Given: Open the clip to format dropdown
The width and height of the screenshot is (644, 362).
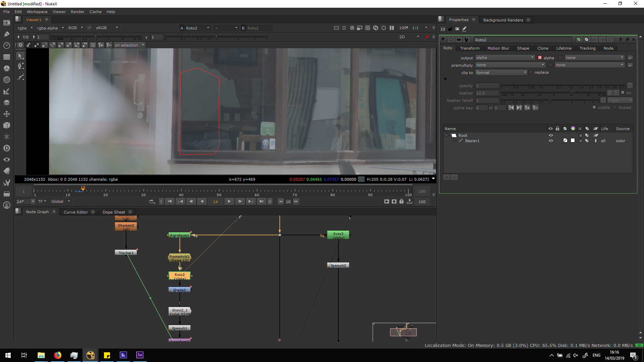Looking at the screenshot, I should 501,73.
